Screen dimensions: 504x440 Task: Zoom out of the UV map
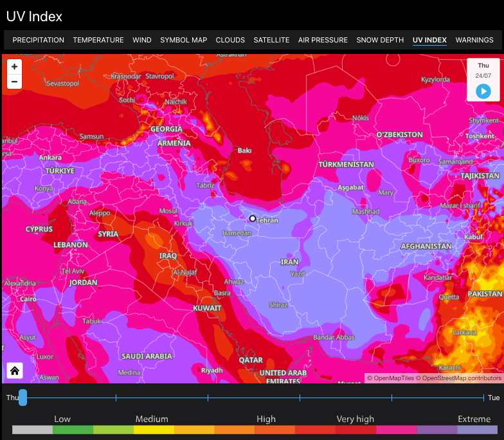(14, 82)
